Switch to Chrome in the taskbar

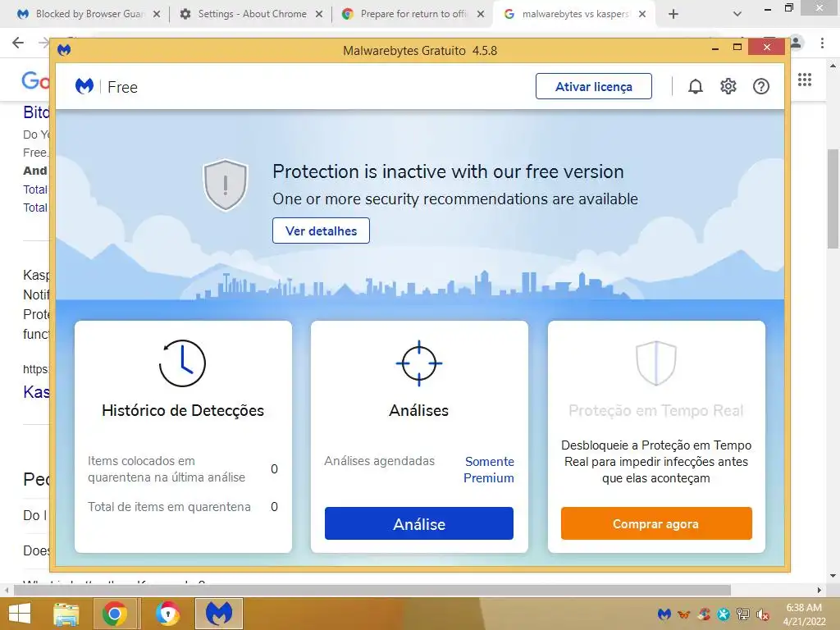[115, 614]
